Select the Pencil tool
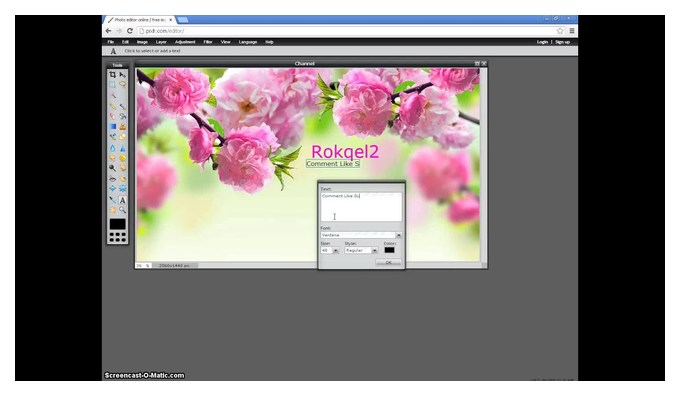 tap(112, 106)
